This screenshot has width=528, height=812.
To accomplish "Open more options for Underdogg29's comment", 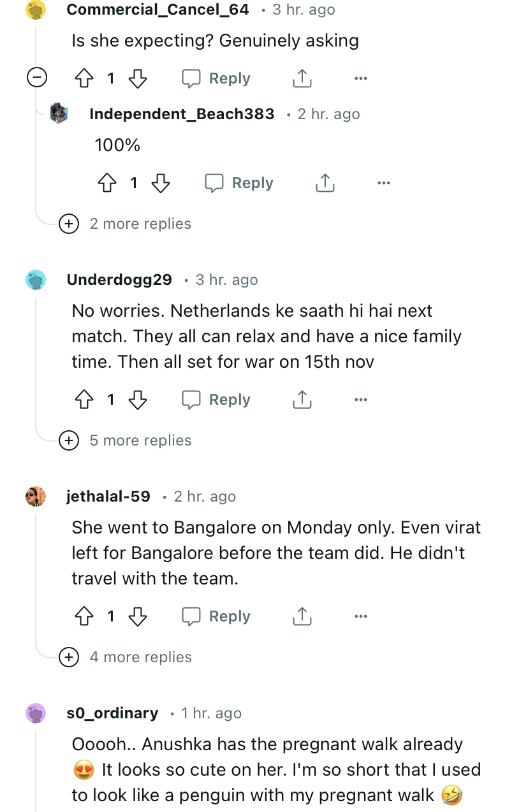I will (360, 400).
